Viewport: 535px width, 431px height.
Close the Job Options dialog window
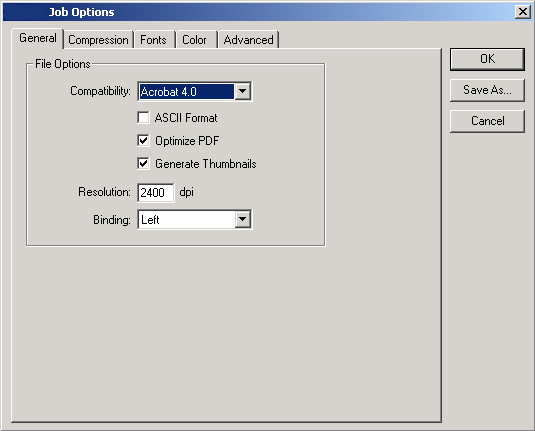click(523, 12)
